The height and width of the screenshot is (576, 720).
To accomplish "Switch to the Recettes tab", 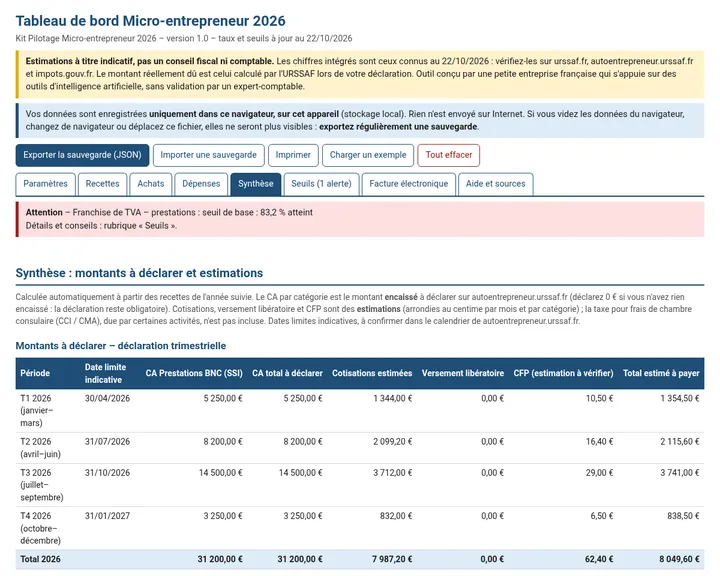I will click(102, 184).
